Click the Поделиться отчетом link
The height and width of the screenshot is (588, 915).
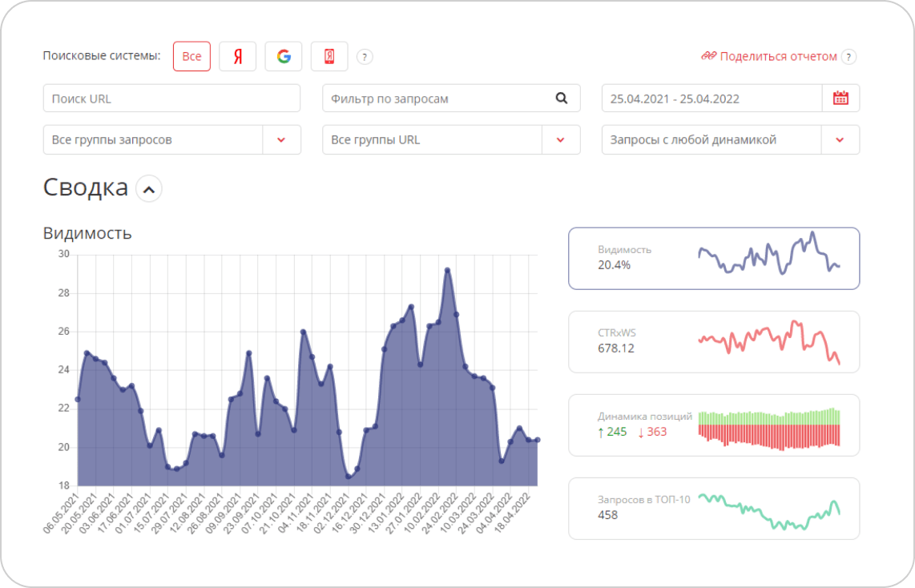point(778,57)
